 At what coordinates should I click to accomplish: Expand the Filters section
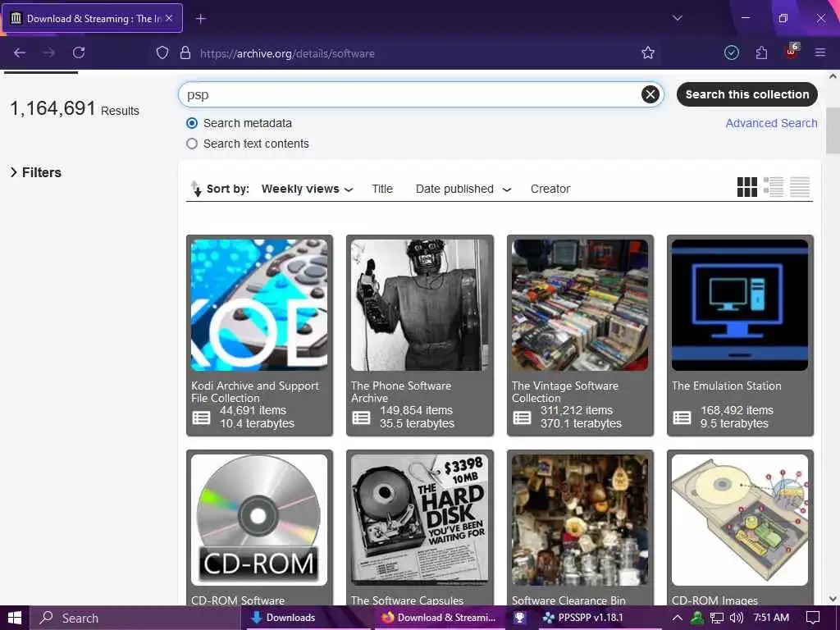pyautogui.click(x=36, y=172)
